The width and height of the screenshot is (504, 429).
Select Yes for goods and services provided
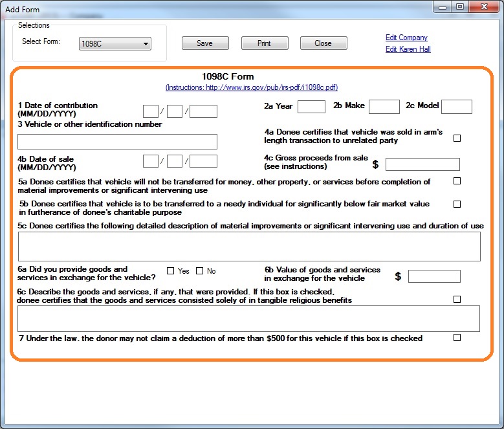[x=171, y=271]
